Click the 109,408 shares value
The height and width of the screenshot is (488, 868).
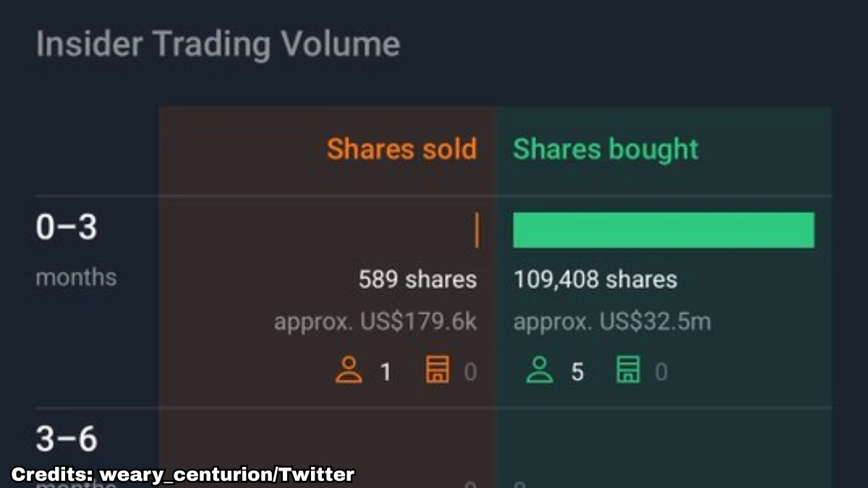pyautogui.click(x=595, y=280)
